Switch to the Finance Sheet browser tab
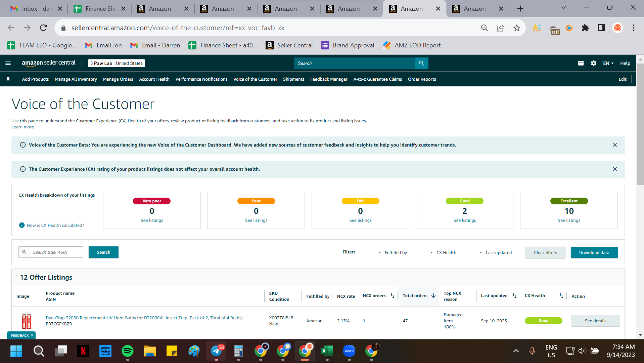This screenshot has width=644, height=363. [x=99, y=9]
